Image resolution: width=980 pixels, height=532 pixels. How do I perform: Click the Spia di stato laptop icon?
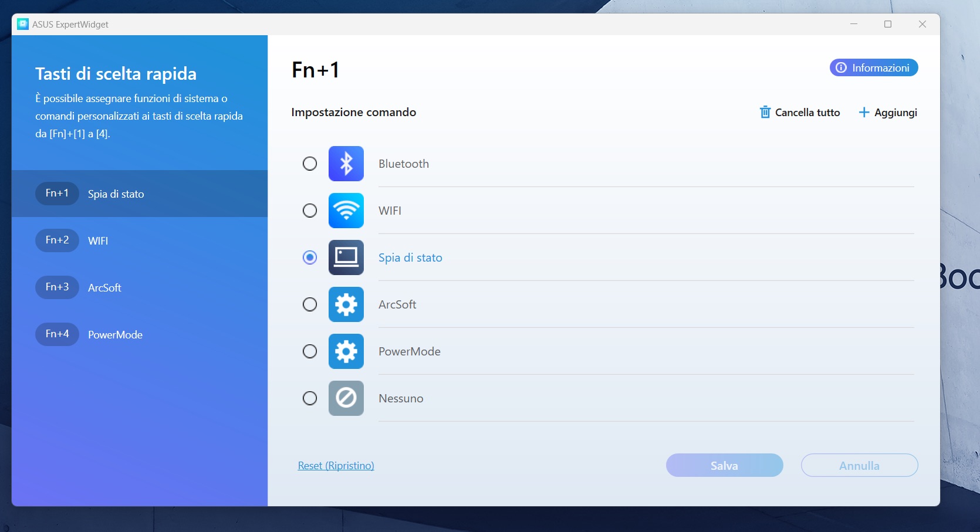[x=346, y=257]
